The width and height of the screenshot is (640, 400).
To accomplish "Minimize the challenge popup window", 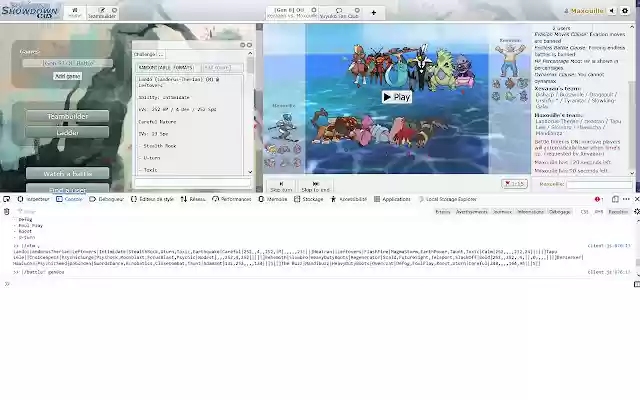I will click(242, 45).
